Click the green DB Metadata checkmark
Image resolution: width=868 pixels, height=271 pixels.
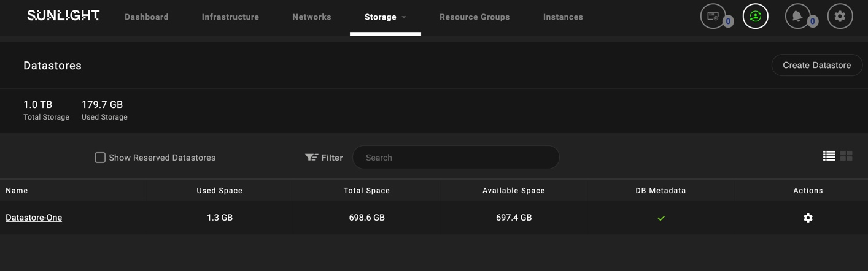(x=661, y=218)
